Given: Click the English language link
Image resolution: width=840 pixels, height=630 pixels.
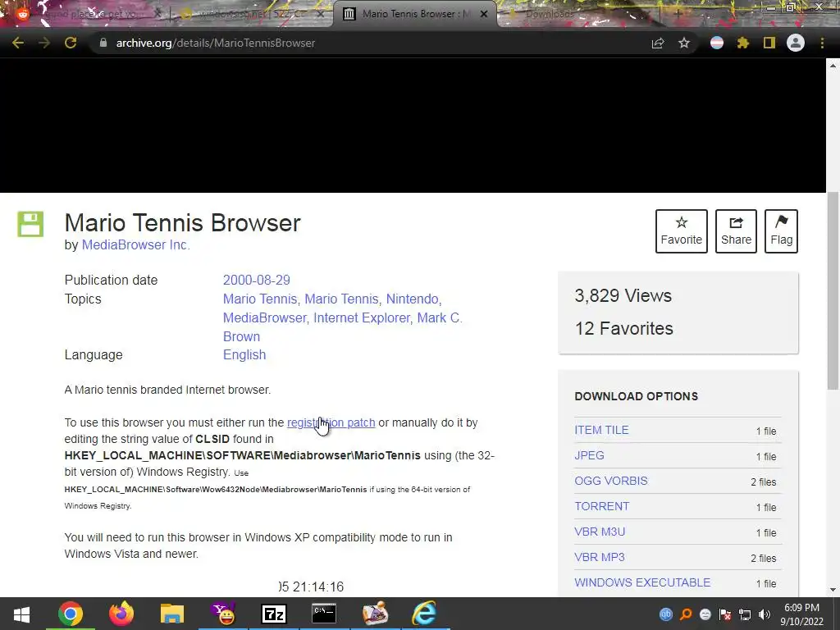Looking at the screenshot, I should [x=244, y=354].
